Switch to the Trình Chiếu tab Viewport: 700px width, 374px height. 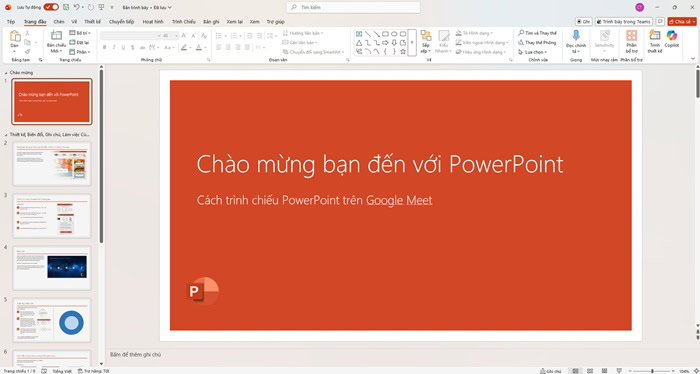(x=183, y=21)
